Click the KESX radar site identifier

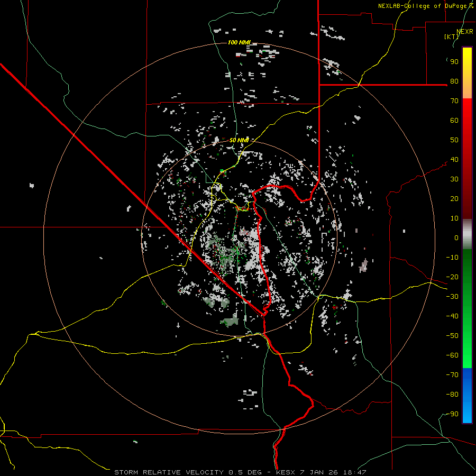pyautogui.click(x=286, y=472)
